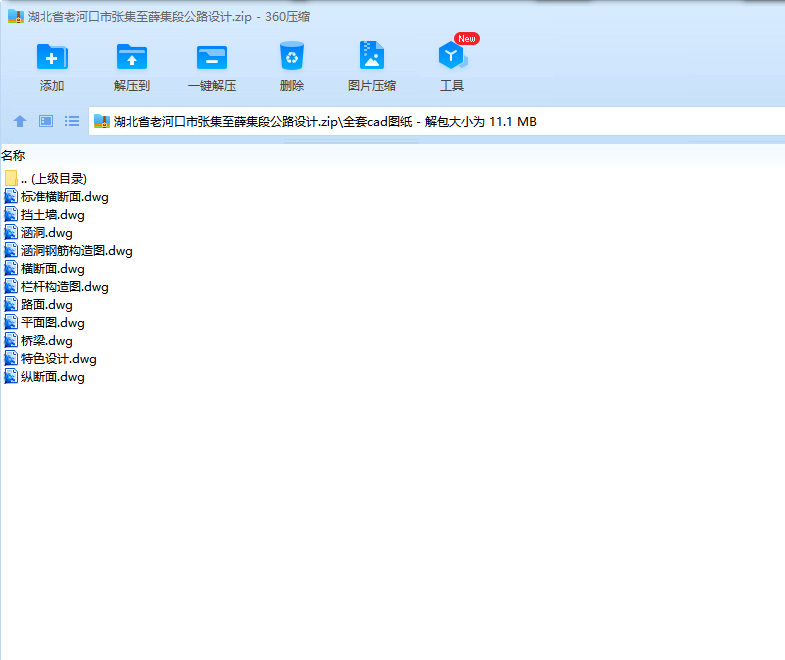
Task: Click the dwg icon beside 涵洞钢筋构造图.dwg
Action: [x=11, y=250]
